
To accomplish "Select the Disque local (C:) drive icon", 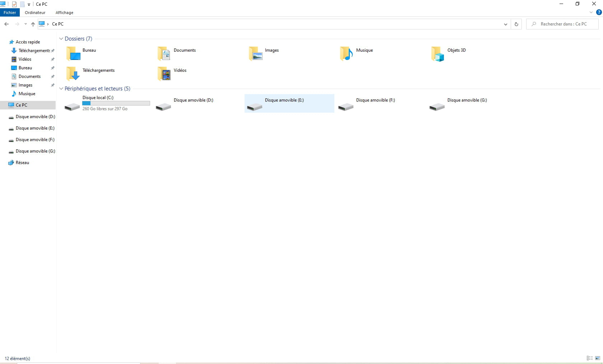I will pyautogui.click(x=72, y=107).
